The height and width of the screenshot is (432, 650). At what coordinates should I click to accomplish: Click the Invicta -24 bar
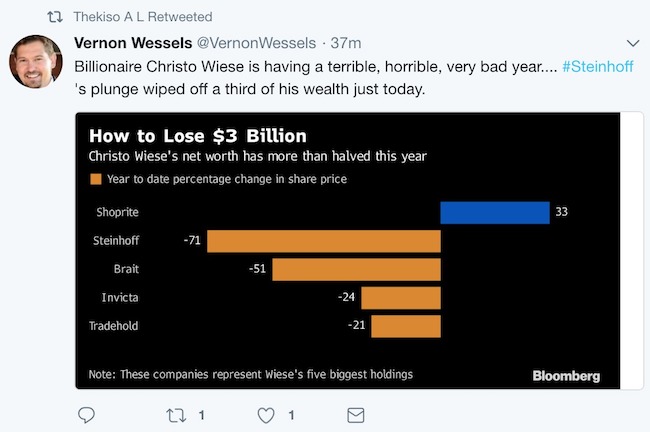(401, 298)
